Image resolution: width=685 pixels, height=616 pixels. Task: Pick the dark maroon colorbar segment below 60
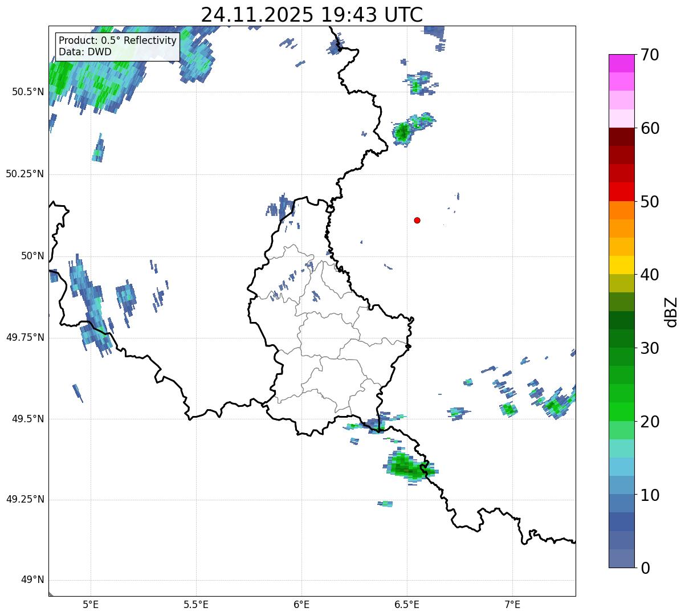pyautogui.click(x=621, y=137)
